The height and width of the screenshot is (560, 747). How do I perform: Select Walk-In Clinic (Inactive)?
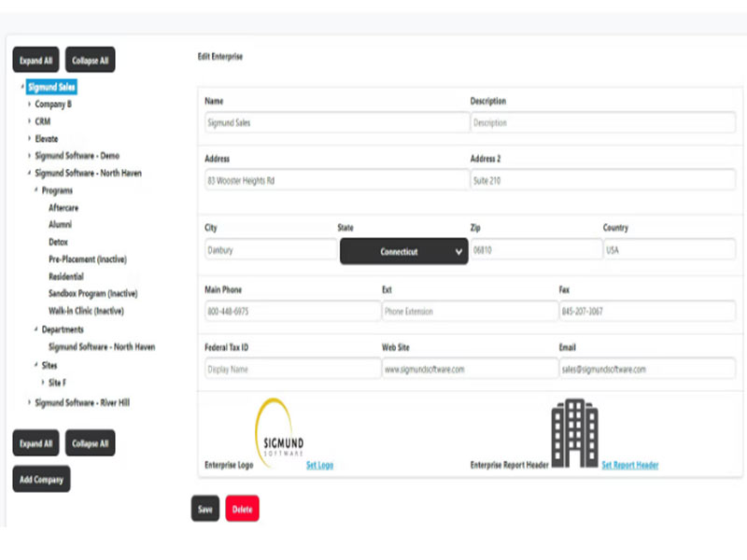pos(86,311)
